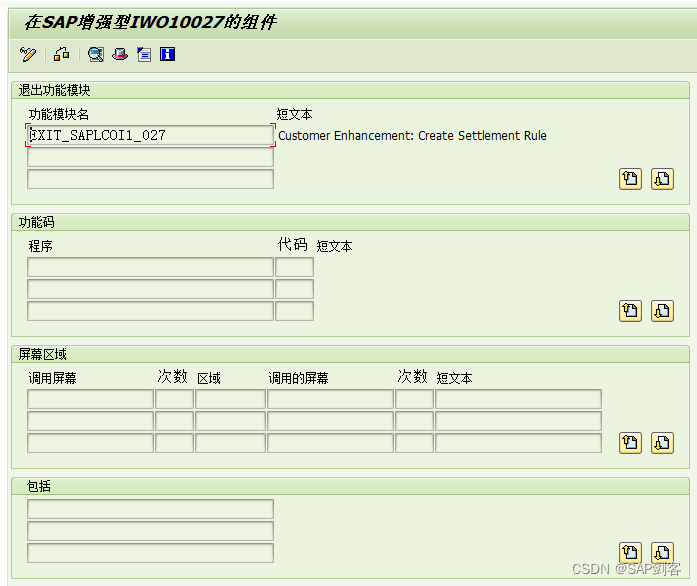Click the Other Object icon with squares
The height and width of the screenshot is (586, 697).
(x=61, y=54)
